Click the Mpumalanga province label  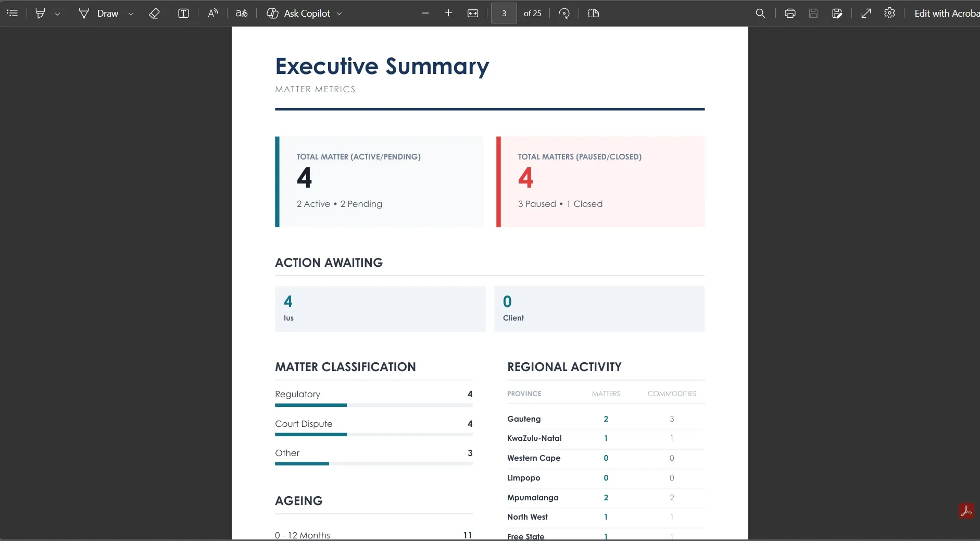[533, 498]
